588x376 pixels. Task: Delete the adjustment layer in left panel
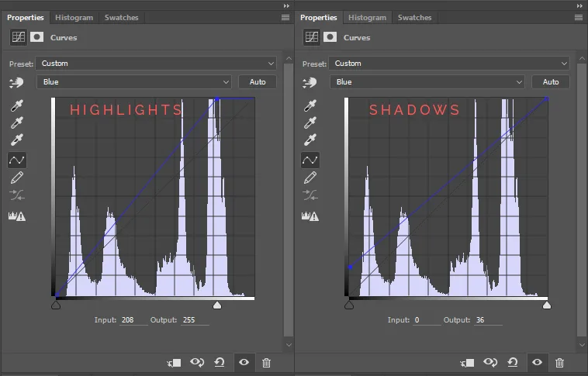pyautogui.click(x=266, y=363)
